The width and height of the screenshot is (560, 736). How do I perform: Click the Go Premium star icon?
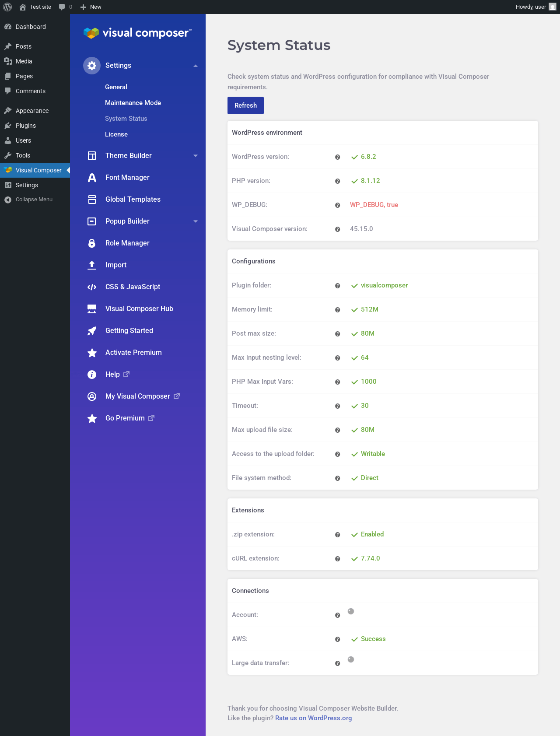92,418
